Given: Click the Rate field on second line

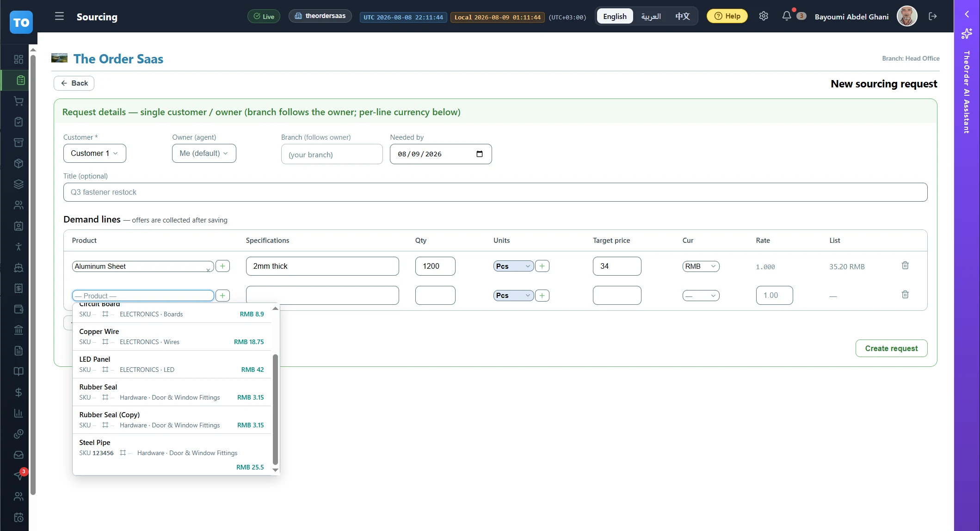Looking at the screenshot, I should point(774,295).
